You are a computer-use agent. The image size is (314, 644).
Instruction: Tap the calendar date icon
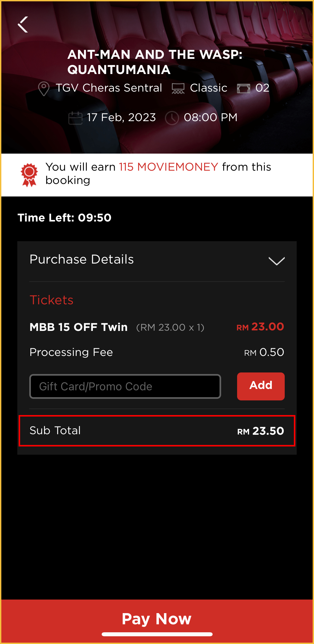(x=75, y=118)
